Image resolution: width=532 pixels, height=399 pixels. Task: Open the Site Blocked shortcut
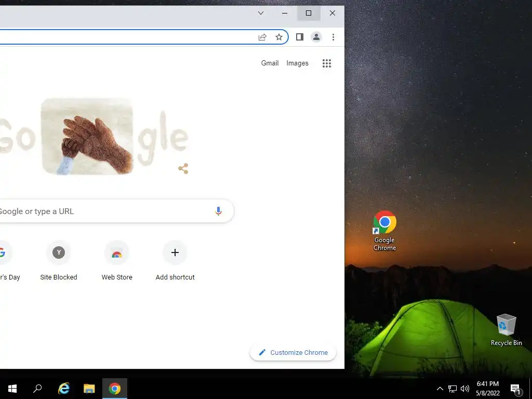59,261
